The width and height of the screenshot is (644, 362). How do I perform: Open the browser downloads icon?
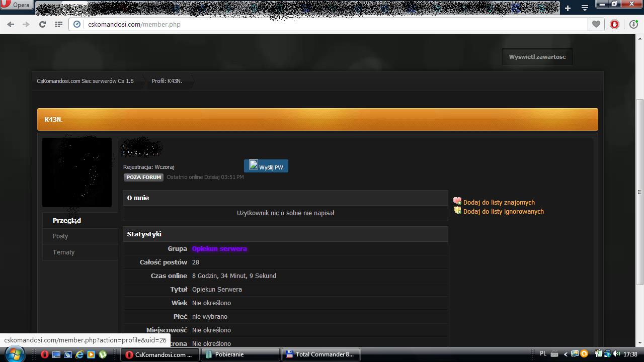634,24
